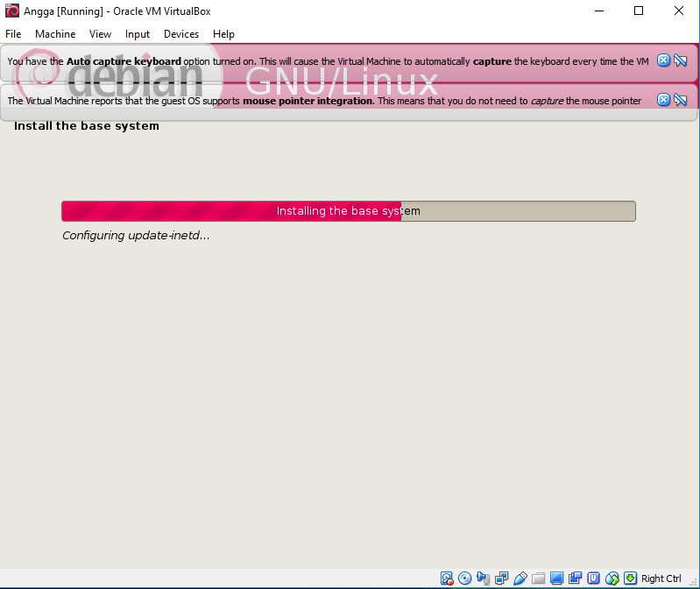Click the VirtualBox icon in the title bar
The width and height of the screenshot is (700, 589).
[12, 11]
